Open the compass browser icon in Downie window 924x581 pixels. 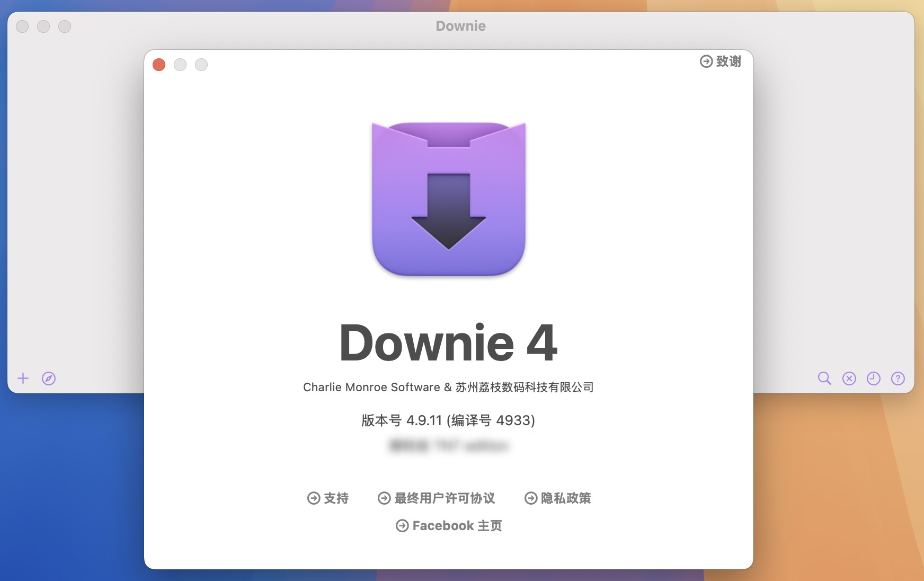pos(49,378)
